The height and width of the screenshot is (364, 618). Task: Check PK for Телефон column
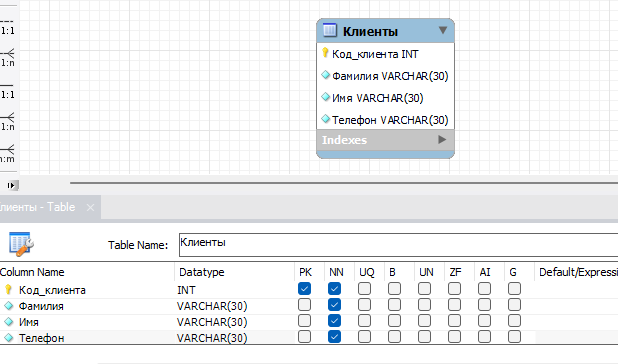(x=304, y=336)
